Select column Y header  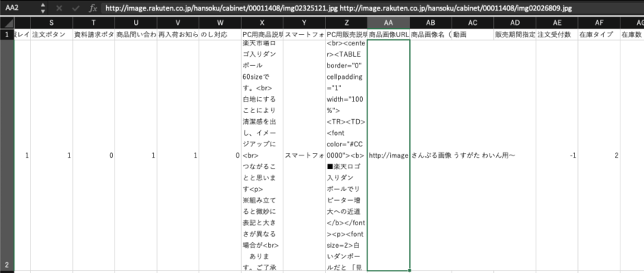point(305,23)
